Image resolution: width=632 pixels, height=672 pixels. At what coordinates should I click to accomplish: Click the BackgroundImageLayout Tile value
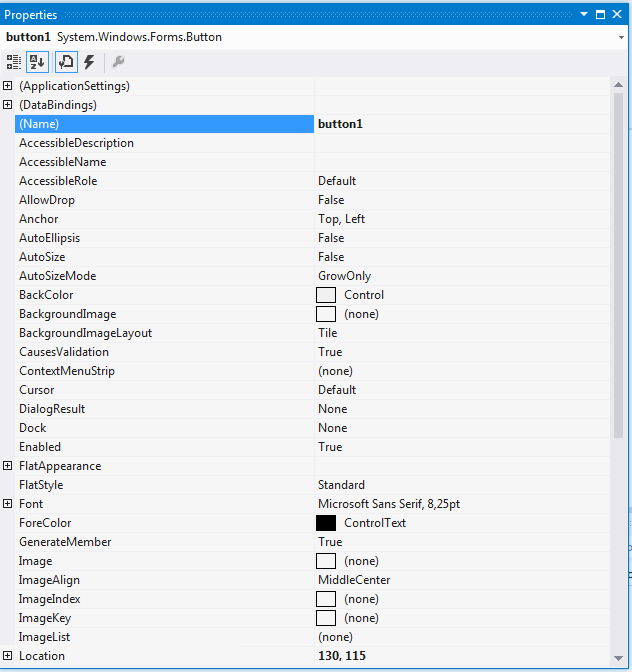327,333
